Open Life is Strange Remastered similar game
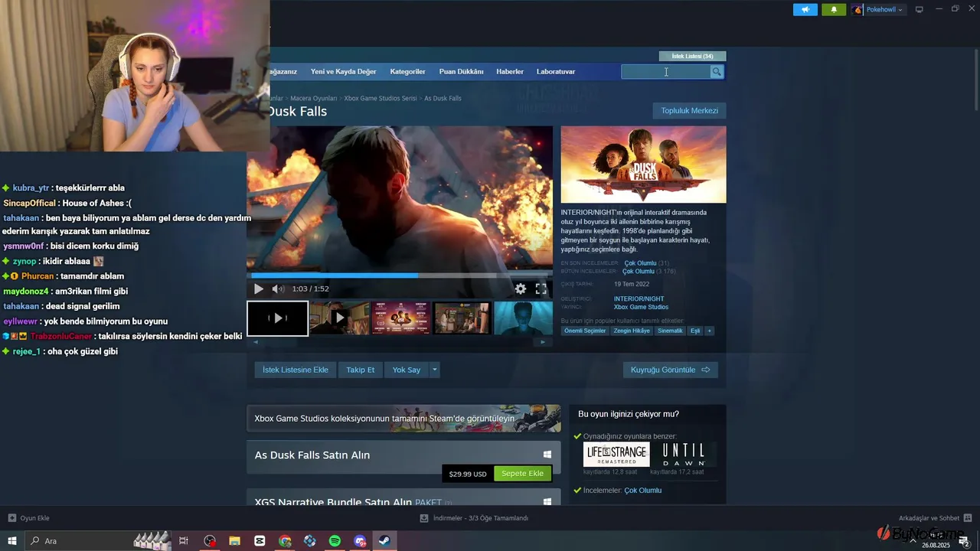This screenshot has width=980, height=551. [x=616, y=455]
